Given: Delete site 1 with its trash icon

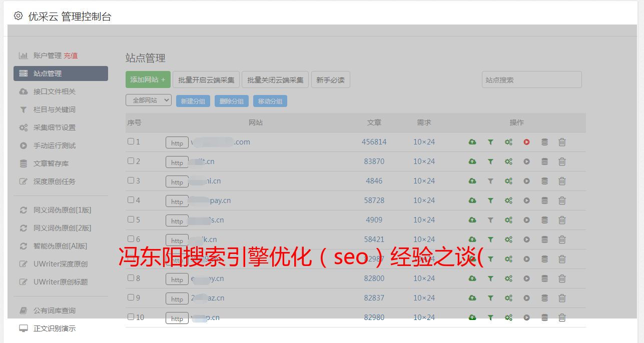Looking at the screenshot, I should click(562, 142).
